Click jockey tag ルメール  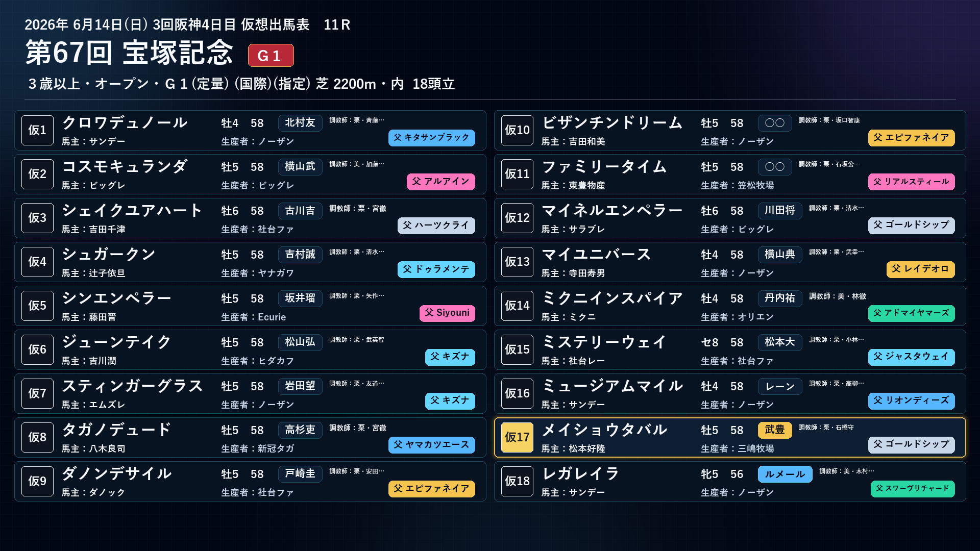pos(785,474)
